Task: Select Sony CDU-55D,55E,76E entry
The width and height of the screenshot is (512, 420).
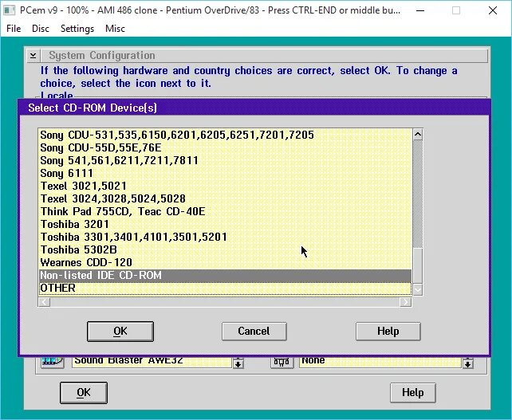Action: coord(225,147)
